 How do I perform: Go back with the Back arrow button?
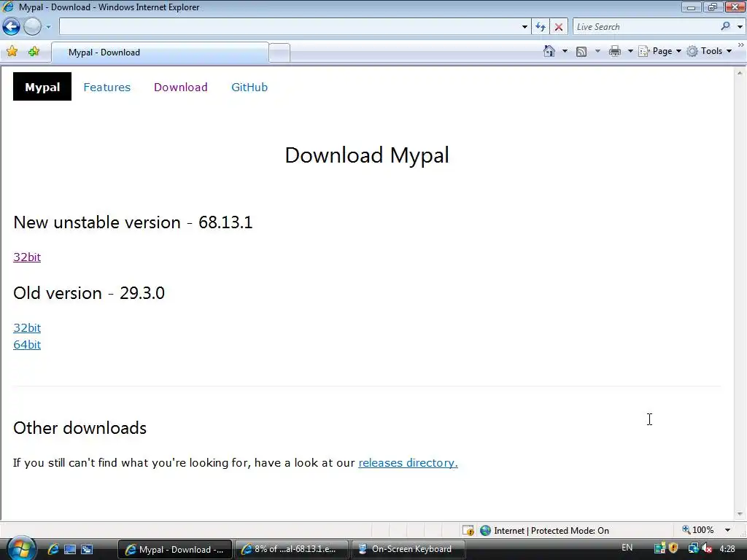[x=12, y=27]
